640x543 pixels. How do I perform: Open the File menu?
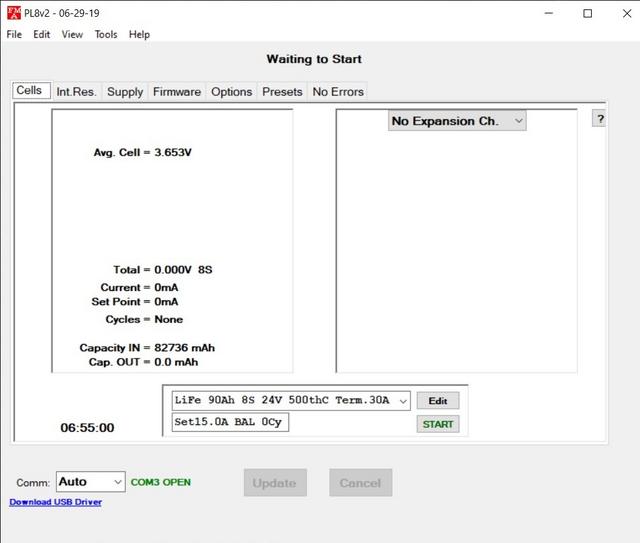click(14, 34)
